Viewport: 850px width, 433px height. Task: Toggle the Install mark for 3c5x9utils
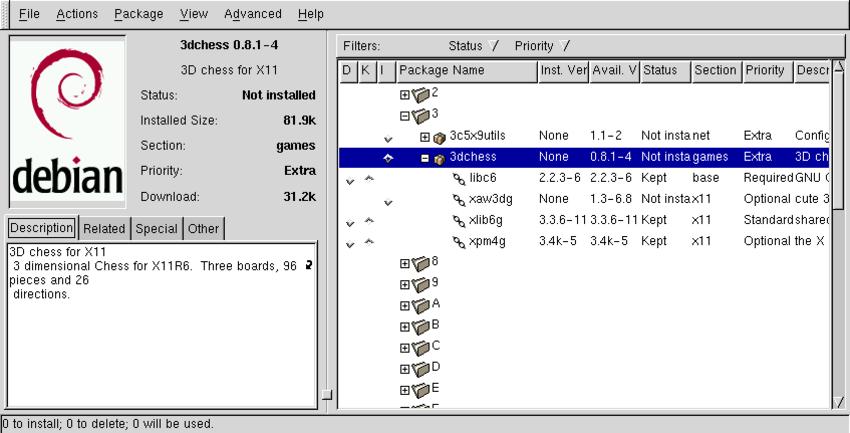388,138
